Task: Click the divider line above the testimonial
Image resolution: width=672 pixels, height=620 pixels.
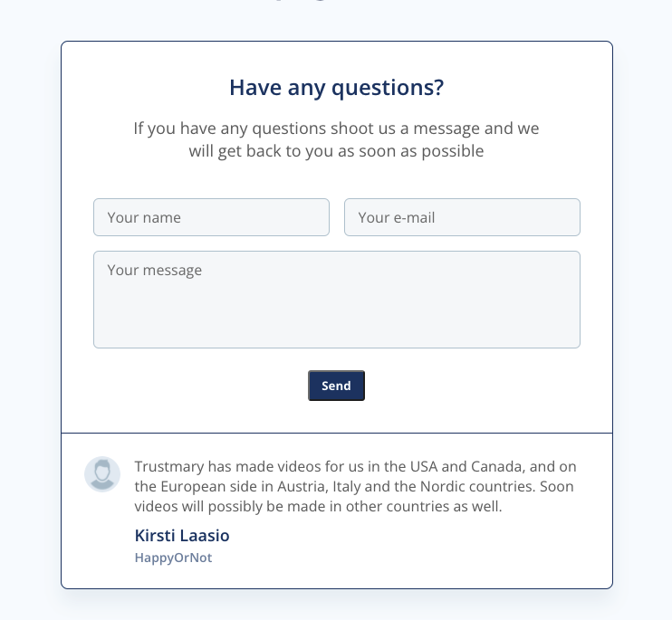Action: tap(337, 433)
